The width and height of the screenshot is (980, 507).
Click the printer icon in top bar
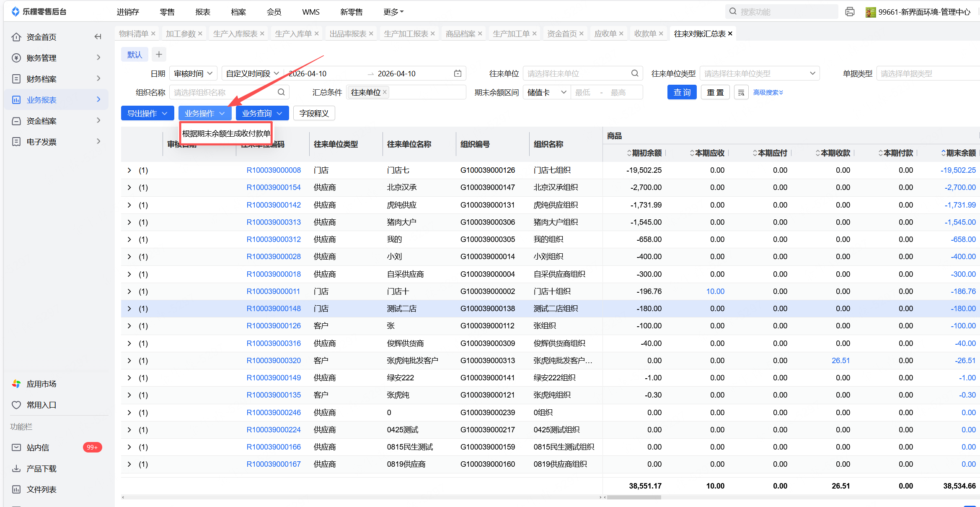tap(850, 12)
